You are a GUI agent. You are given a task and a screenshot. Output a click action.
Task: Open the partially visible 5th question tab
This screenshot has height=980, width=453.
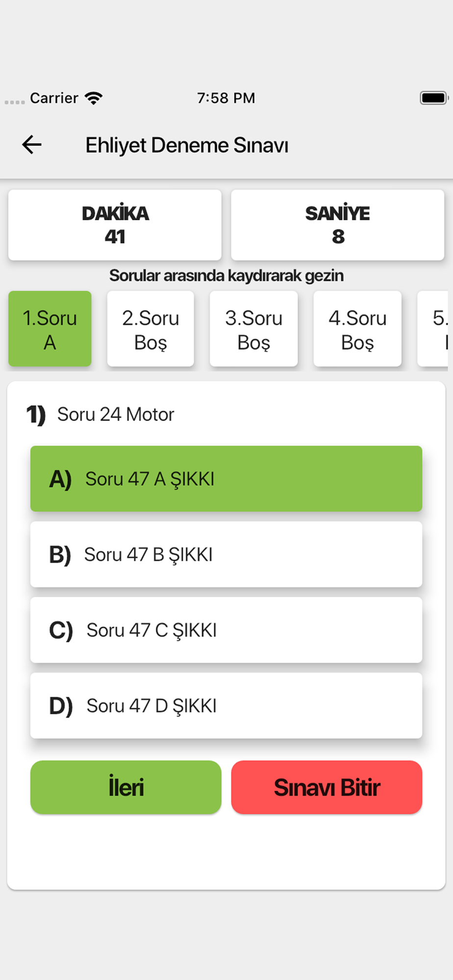click(433, 329)
